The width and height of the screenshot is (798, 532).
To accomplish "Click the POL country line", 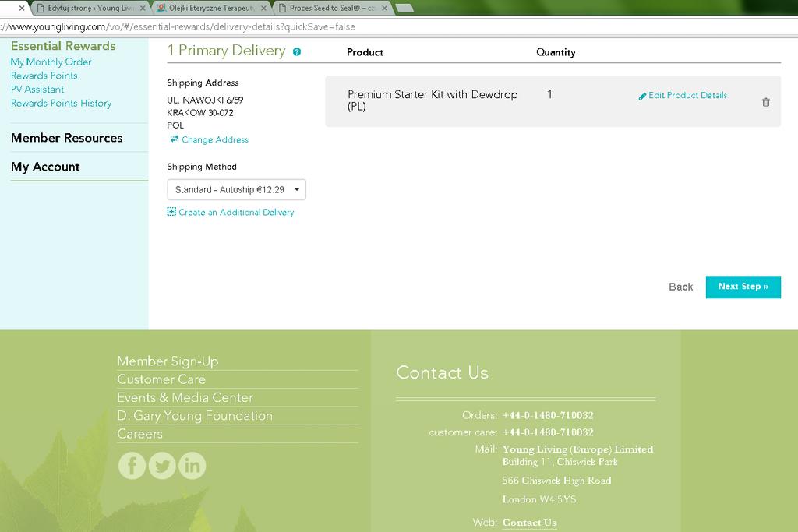I will click(175, 125).
